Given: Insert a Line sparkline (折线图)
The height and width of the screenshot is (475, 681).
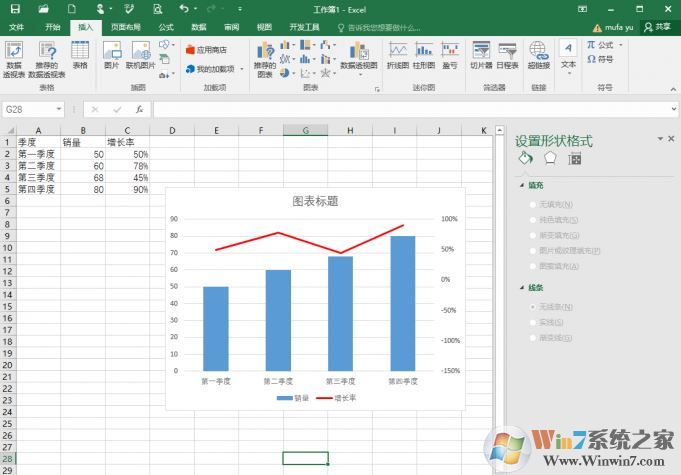Looking at the screenshot, I should coord(398,55).
